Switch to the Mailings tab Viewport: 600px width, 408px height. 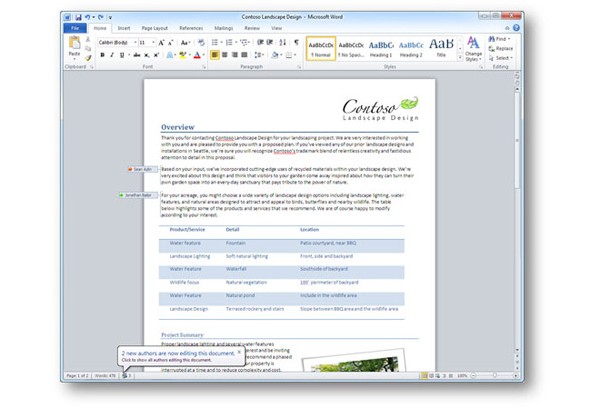(x=223, y=28)
